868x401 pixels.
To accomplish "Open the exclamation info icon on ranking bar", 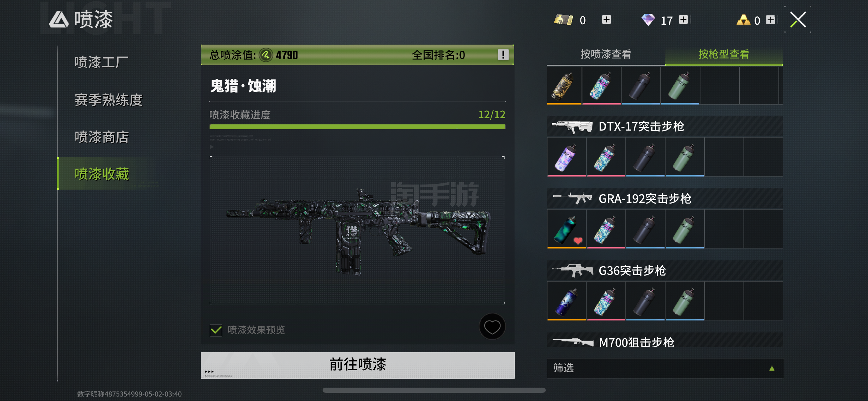I will pyautogui.click(x=503, y=55).
